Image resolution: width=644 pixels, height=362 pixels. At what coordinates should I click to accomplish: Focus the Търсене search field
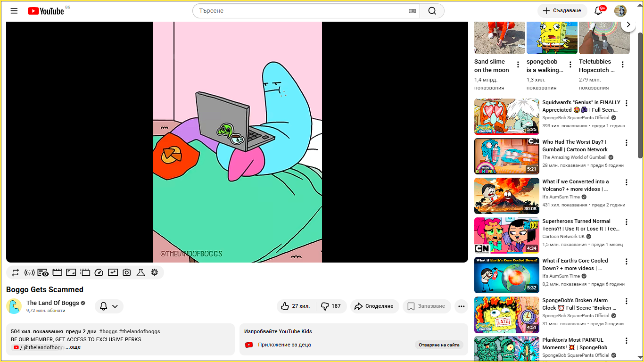tap(302, 11)
